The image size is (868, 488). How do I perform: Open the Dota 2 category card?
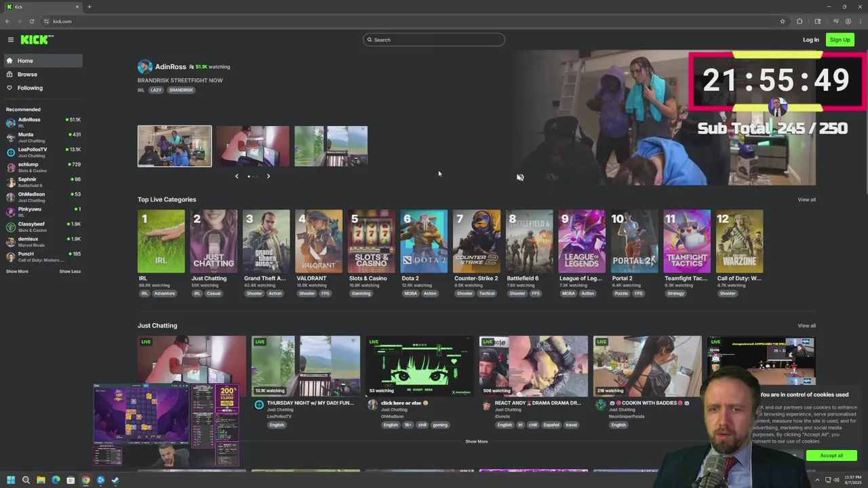pos(424,241)
